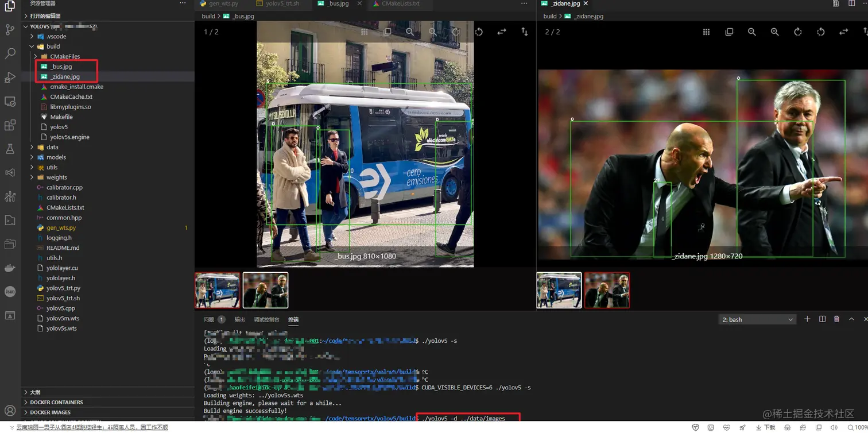Viewport: 868px width, 433px height.
Task: Create a new terminal with the plus icon
Action: point(807,319)
